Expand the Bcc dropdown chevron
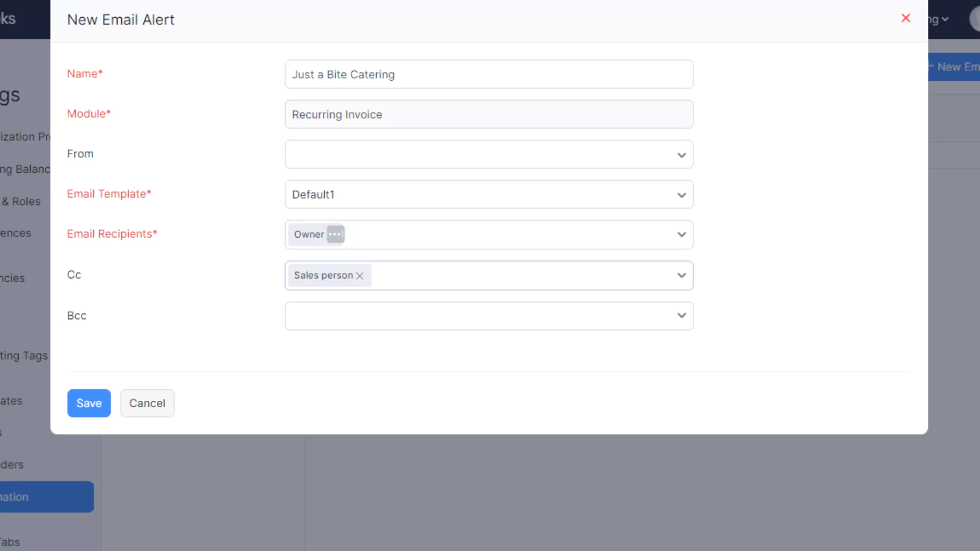Screen dimensions: 980x551 (x=681, y=316)
